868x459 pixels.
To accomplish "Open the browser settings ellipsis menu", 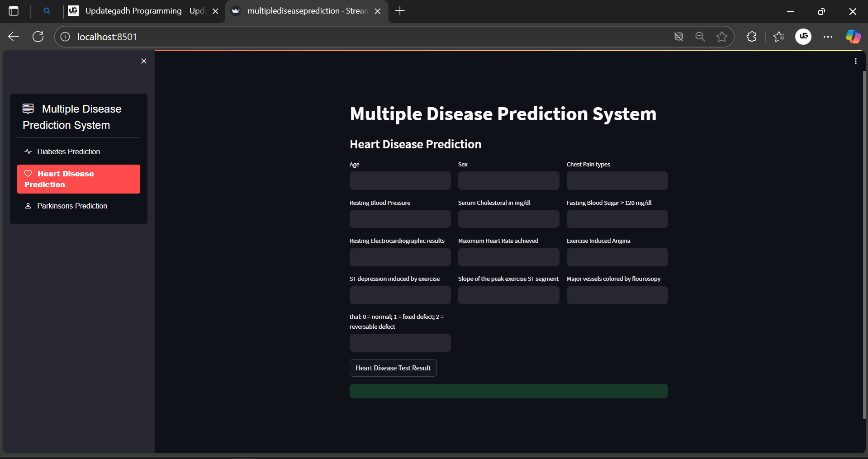I will click(828, 37).
